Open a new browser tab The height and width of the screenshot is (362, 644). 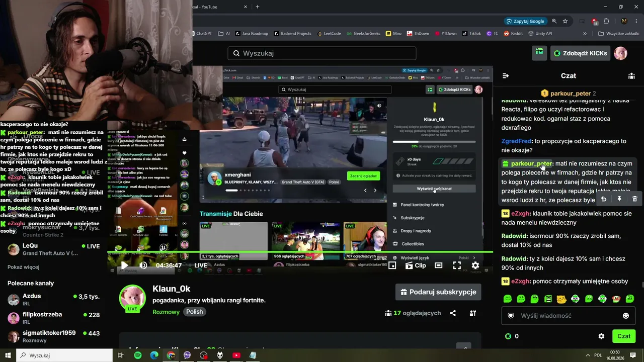coord(258,7)
